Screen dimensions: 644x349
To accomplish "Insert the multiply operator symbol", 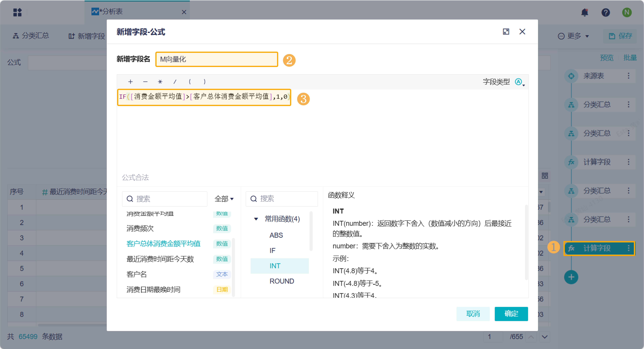I will [x=160, y=82].
